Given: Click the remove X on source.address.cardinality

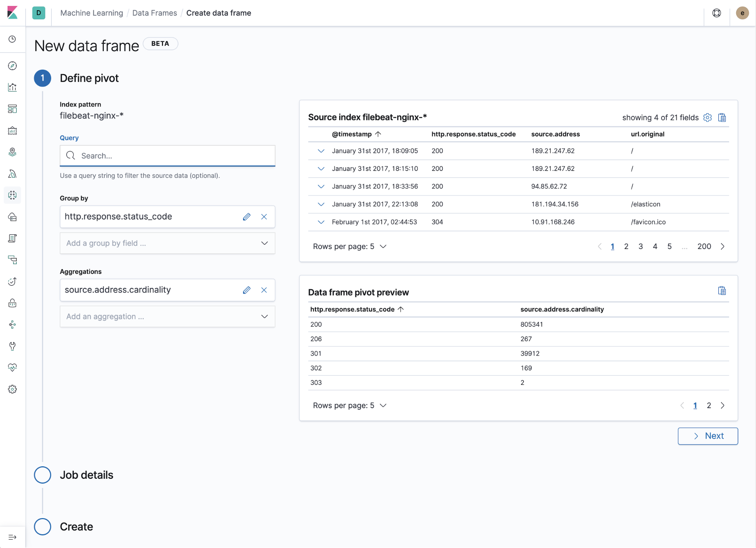Looking at the screenshot, I should pyautogui.click(x=264, y=290).
